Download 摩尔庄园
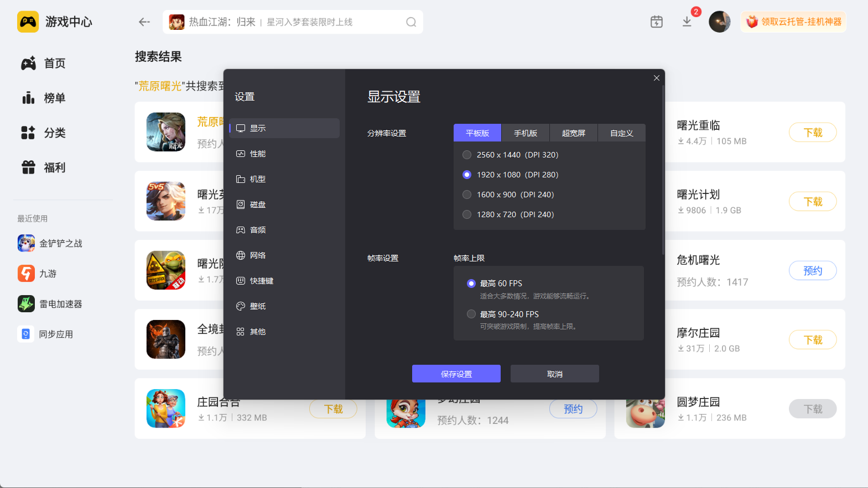Image resolution: width=868 pixels, height=488 pixels. 813,340
